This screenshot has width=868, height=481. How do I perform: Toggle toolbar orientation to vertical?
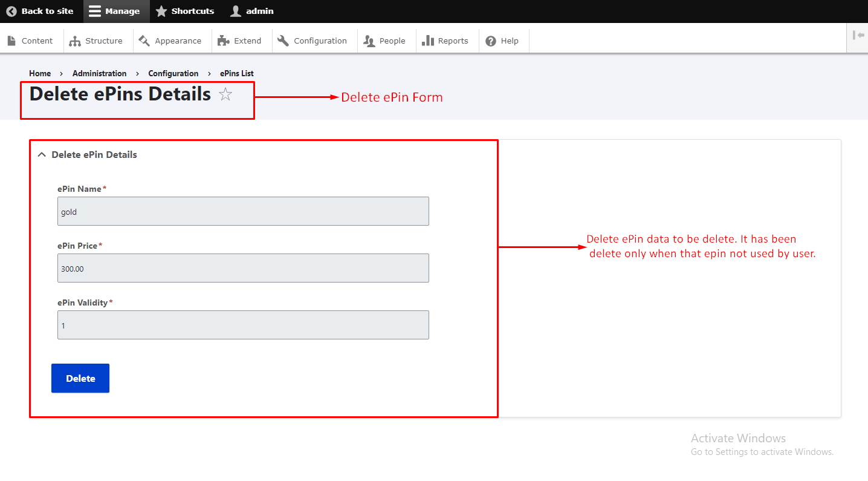click(x=858, y=35)
